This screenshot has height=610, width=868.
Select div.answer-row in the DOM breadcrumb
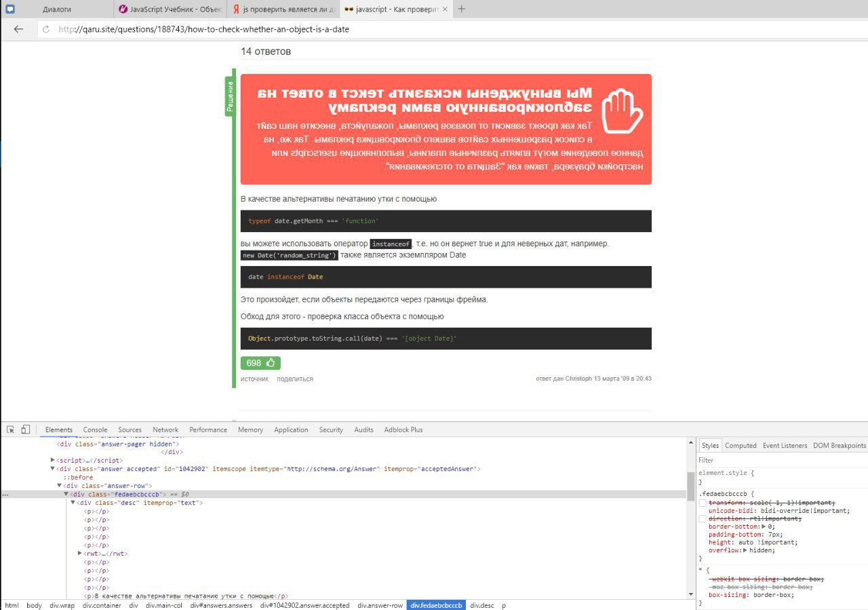click(380, 605)
